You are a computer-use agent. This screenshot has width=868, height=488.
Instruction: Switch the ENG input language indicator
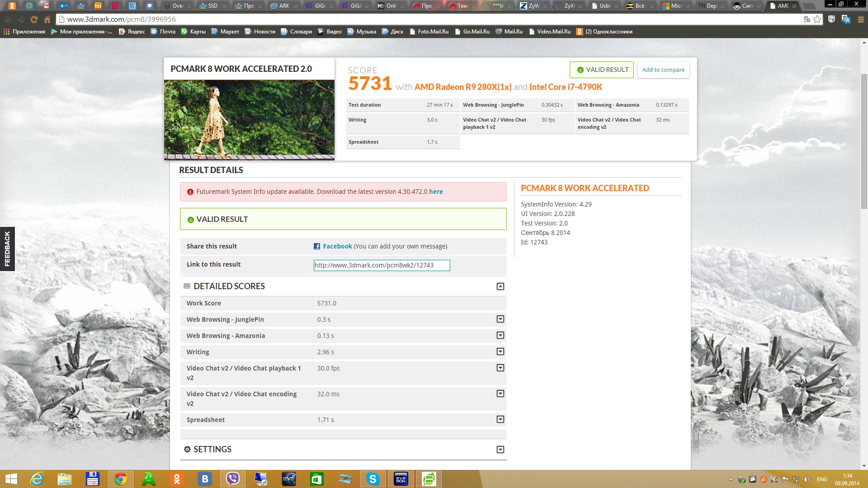point(822,479)
